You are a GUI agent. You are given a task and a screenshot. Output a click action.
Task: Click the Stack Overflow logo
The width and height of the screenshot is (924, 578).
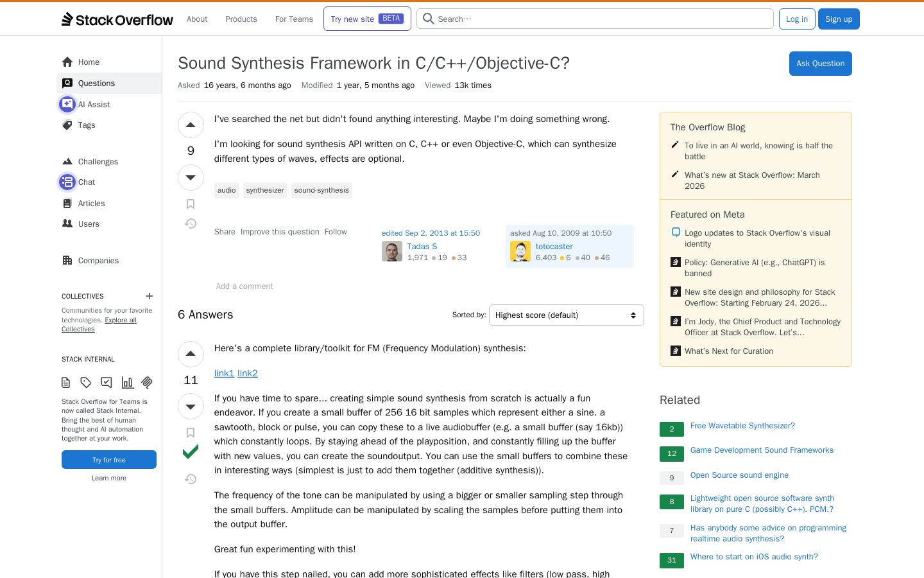[117, 19]
